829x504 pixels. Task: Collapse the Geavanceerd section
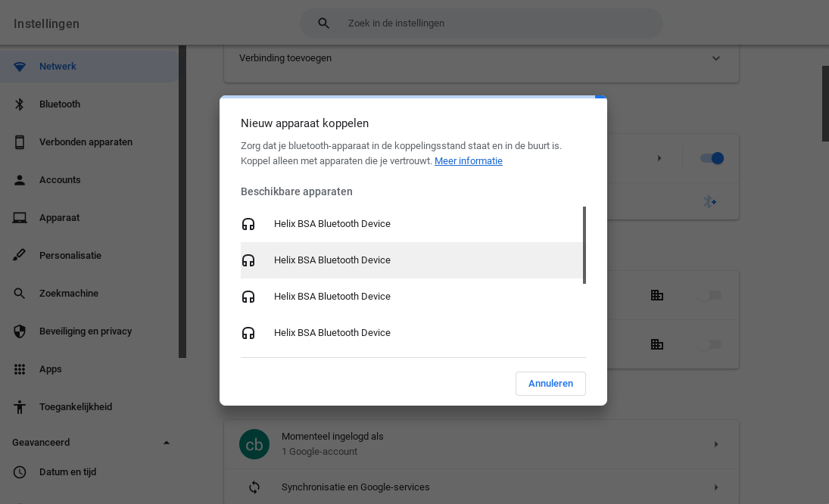click(167, 443)
